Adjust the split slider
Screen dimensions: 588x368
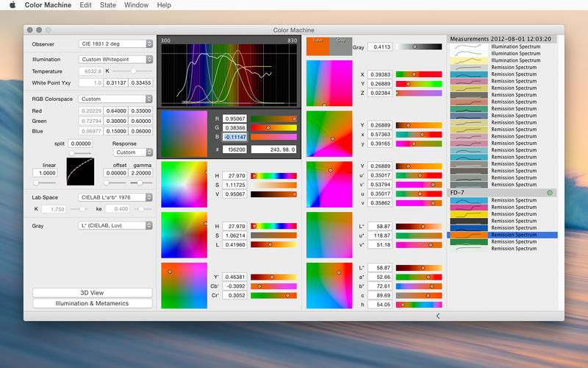click(80, 153)
